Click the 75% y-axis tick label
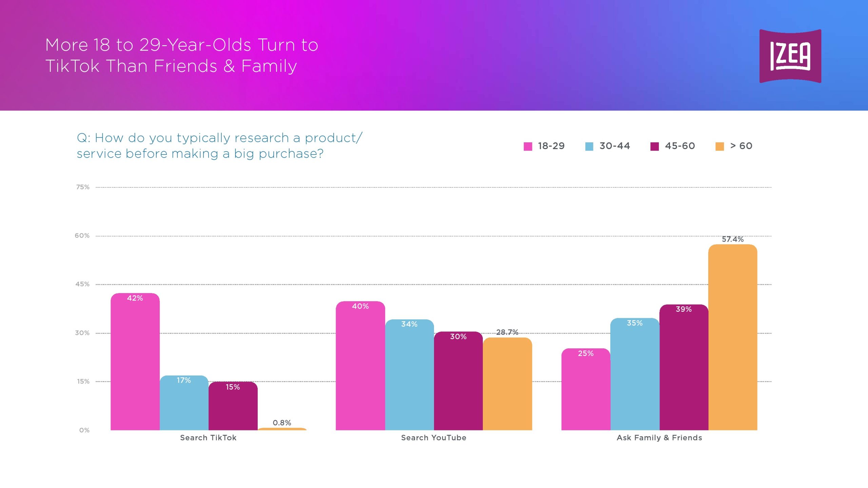This screenshot has height=488, width=868. [83, 187]
